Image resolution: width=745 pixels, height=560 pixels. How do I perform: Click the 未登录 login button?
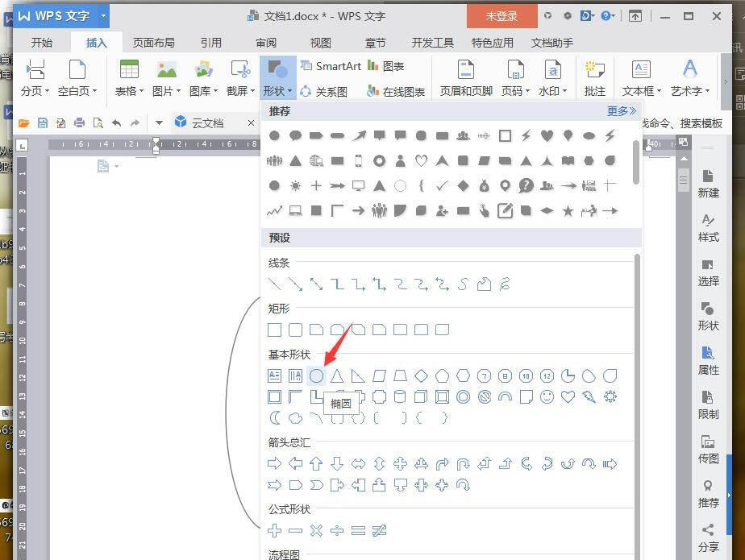point(502,16)
